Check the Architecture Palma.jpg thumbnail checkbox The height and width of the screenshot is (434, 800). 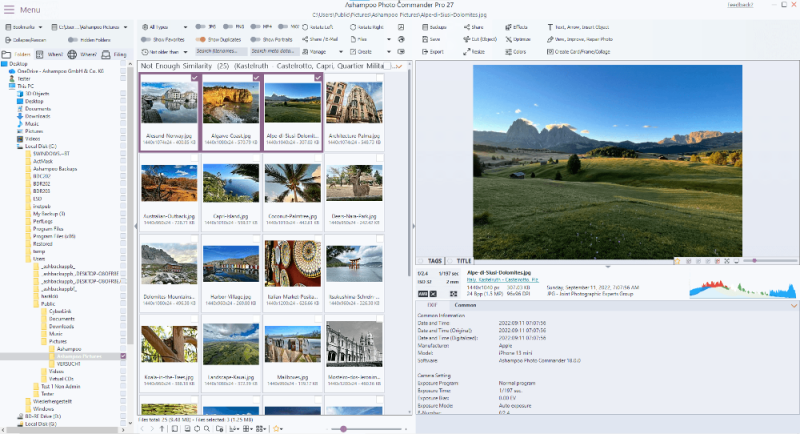[x=380, y=78]
